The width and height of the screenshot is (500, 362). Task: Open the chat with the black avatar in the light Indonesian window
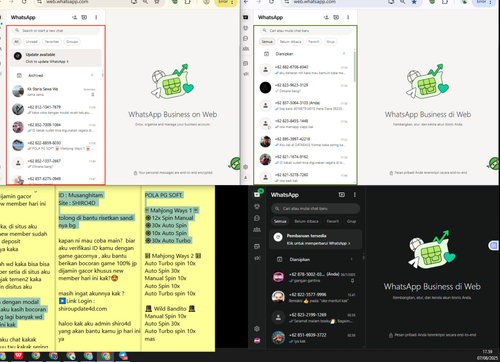tap(304, 88)
